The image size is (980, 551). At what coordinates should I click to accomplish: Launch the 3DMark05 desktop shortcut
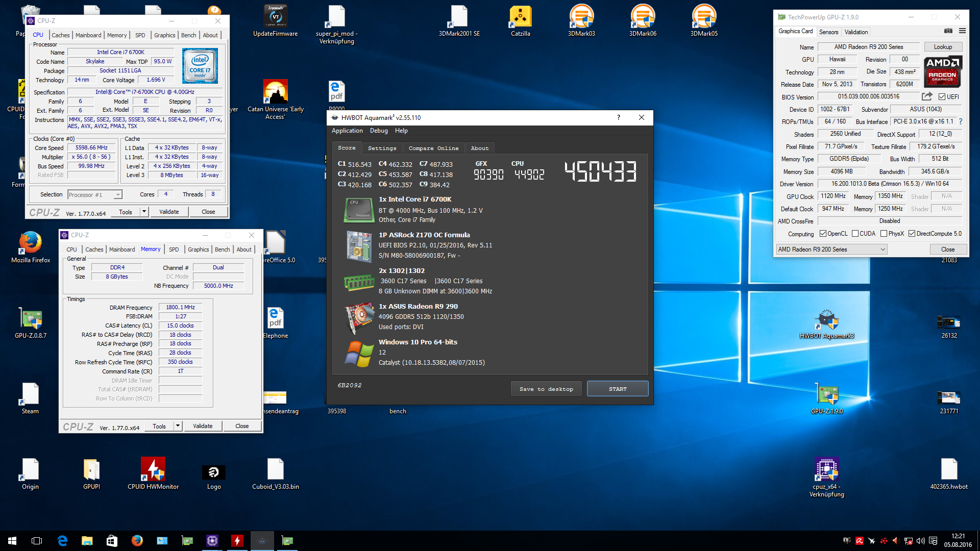[704, 20]
